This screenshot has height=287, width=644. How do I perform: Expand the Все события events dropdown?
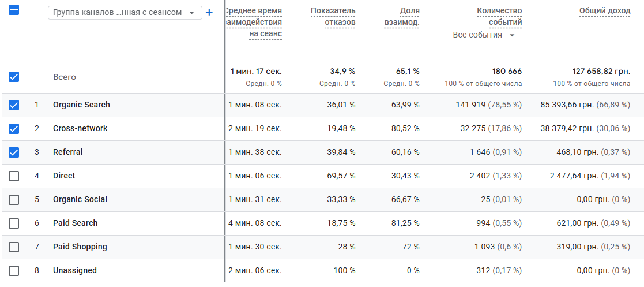(484, 35)
